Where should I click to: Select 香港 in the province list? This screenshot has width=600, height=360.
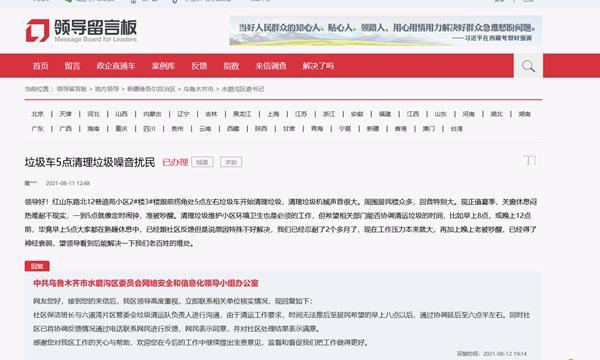[401, 129]
